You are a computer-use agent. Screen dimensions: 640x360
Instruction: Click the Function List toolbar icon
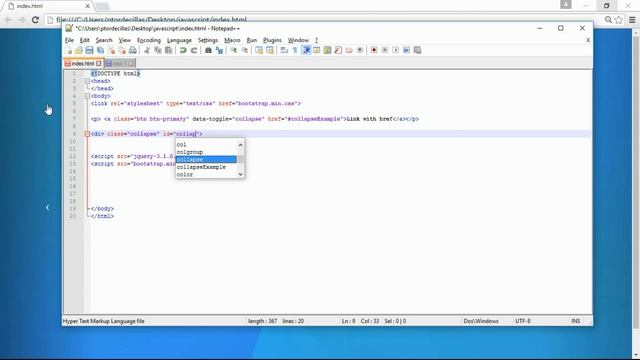(338, 50)
